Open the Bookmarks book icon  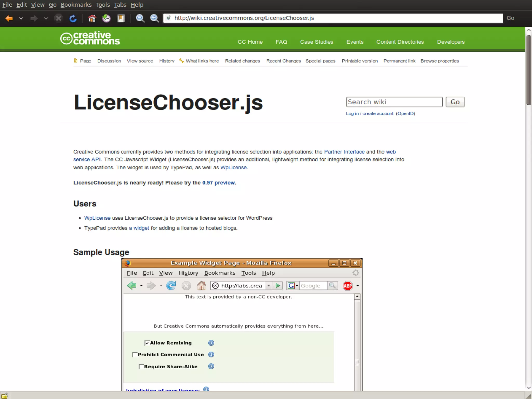(121, 18)
